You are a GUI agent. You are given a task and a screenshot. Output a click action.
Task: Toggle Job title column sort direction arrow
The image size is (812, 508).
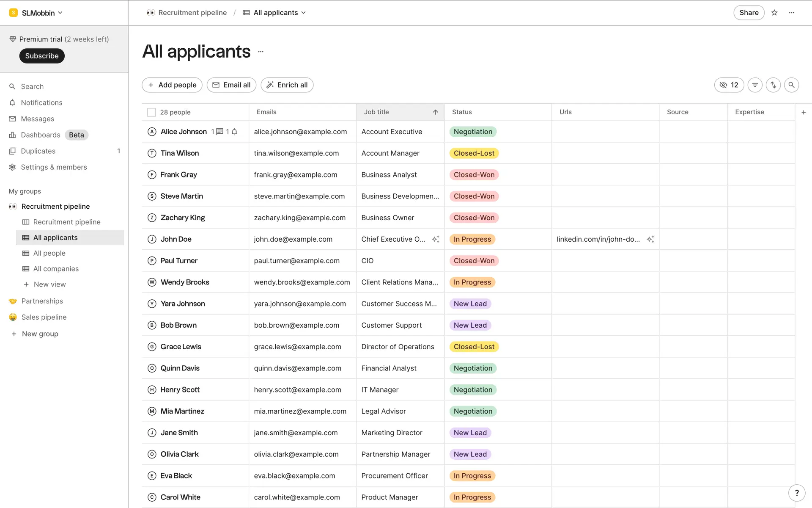tap(435, 112)
